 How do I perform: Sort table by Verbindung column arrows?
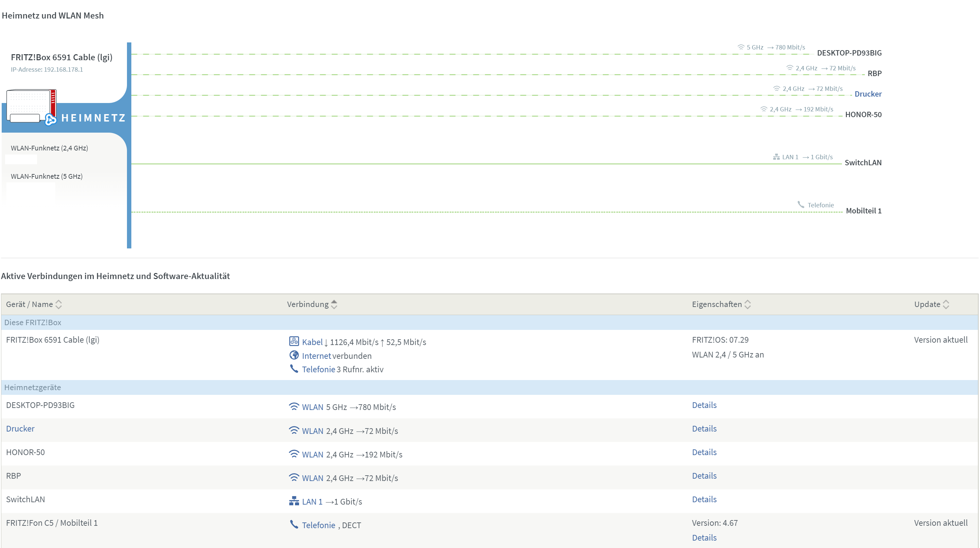point(334,304)
